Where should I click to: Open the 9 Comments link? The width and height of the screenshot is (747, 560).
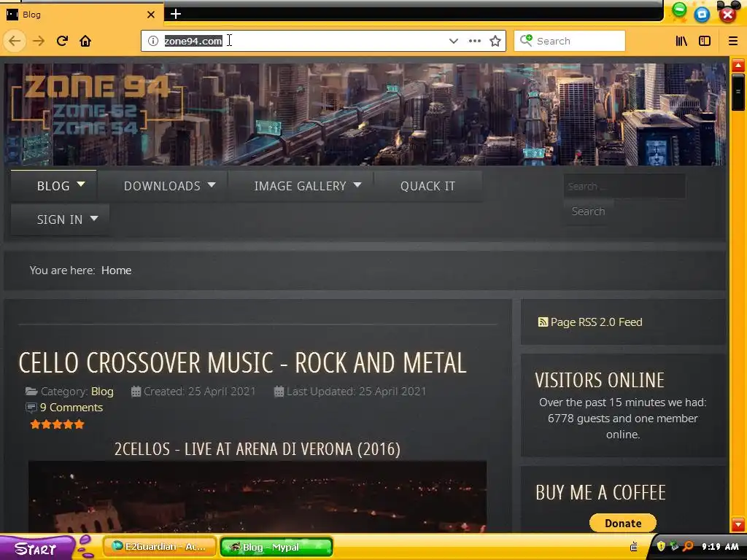(x=71, y=408)
